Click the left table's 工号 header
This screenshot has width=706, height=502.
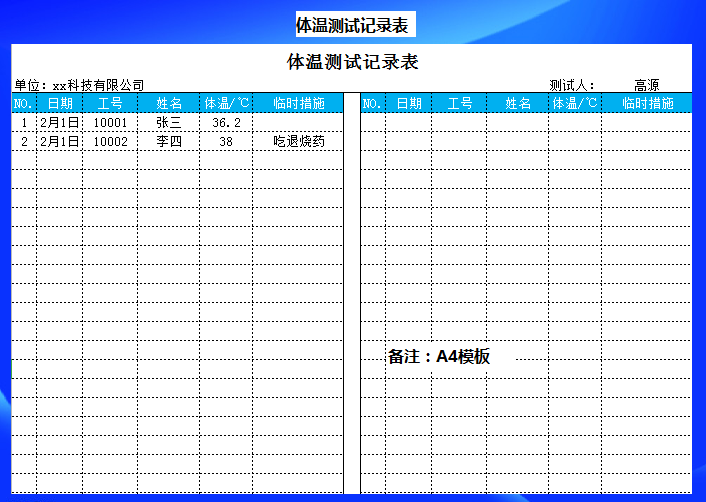click(x=110, y=103)
